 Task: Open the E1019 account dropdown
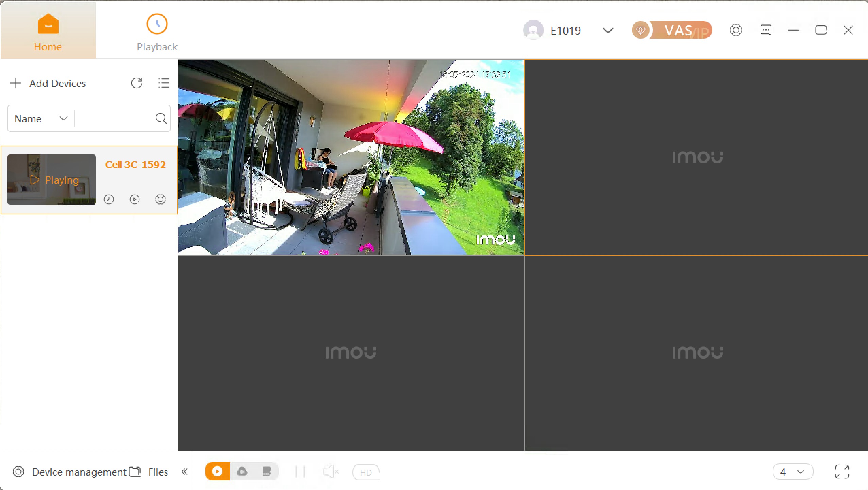(608, 30)
